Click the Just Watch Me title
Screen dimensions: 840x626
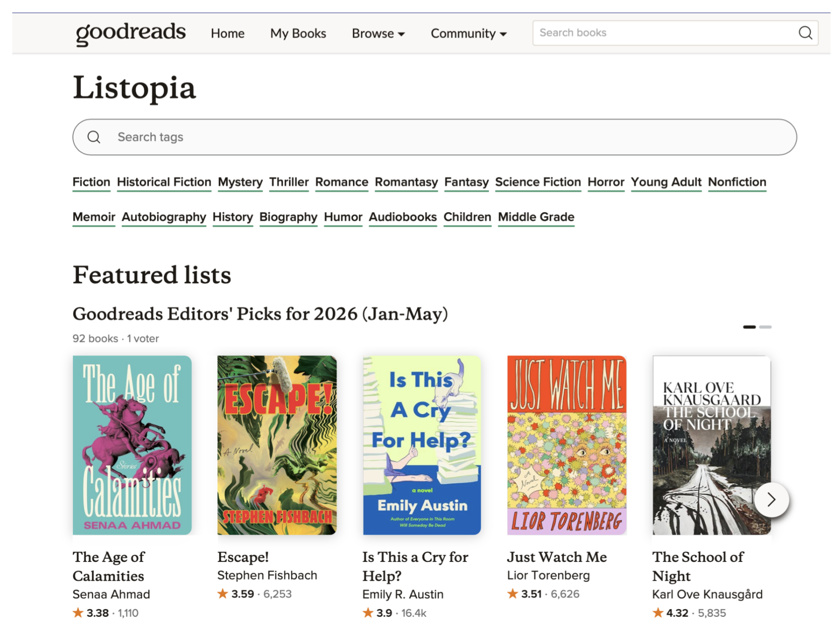point(557,557)
